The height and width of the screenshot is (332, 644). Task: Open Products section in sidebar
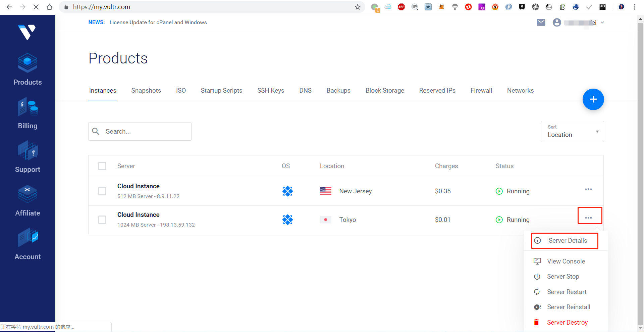coord(28,70)
